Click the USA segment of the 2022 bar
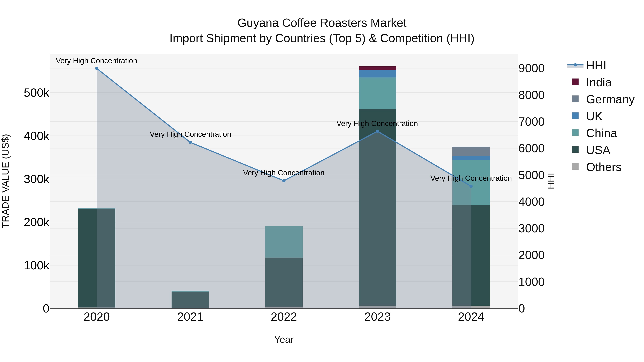Screen dimensions: 644x362 point(284,282)
